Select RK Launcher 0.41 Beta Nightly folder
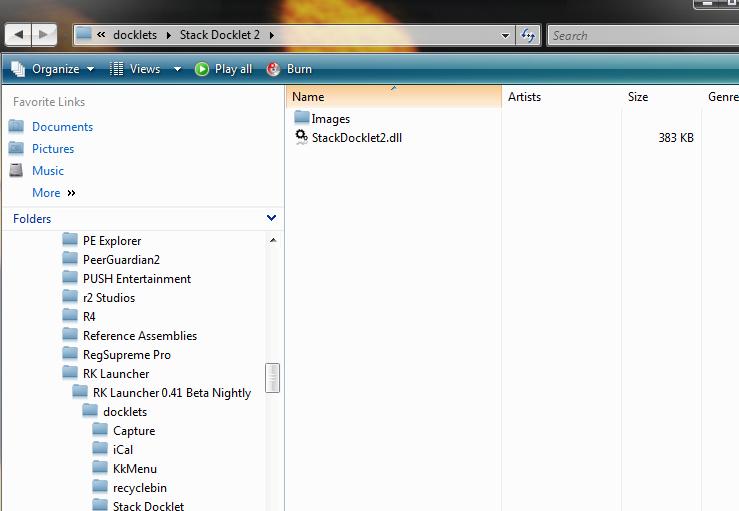The image size is (739, 511). [172, 393]
